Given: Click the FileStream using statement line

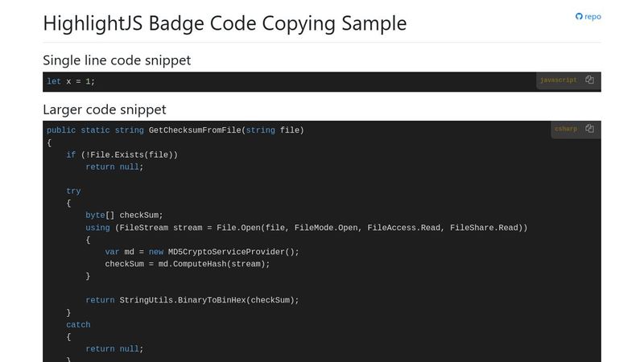Looking at the screenshot, I should [307, 228].
